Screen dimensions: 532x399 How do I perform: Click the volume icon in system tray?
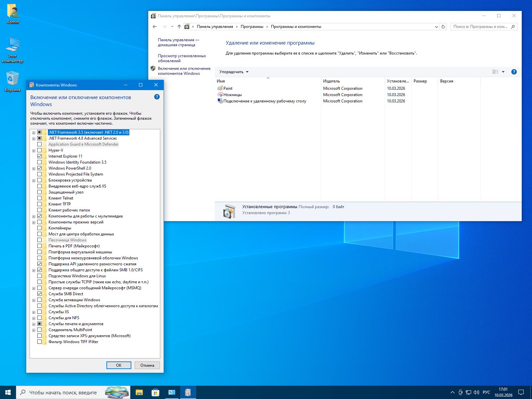tap(476, 392)
